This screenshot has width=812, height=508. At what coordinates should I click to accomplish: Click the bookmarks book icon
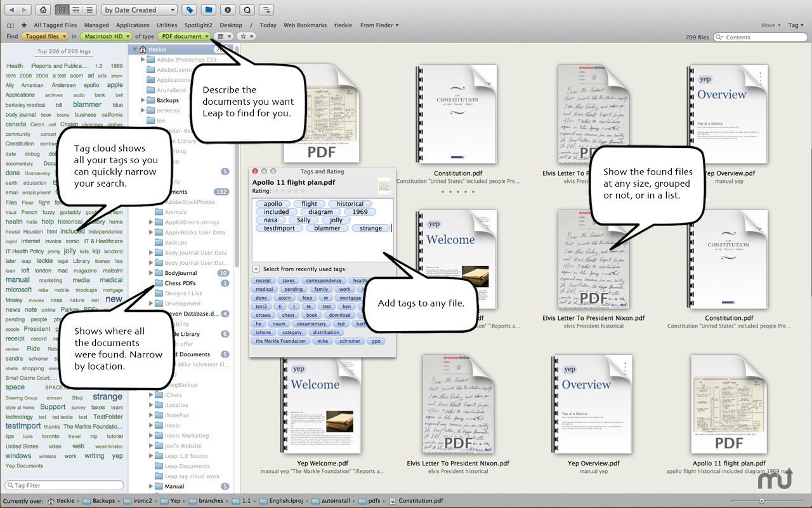click(10, 25)
